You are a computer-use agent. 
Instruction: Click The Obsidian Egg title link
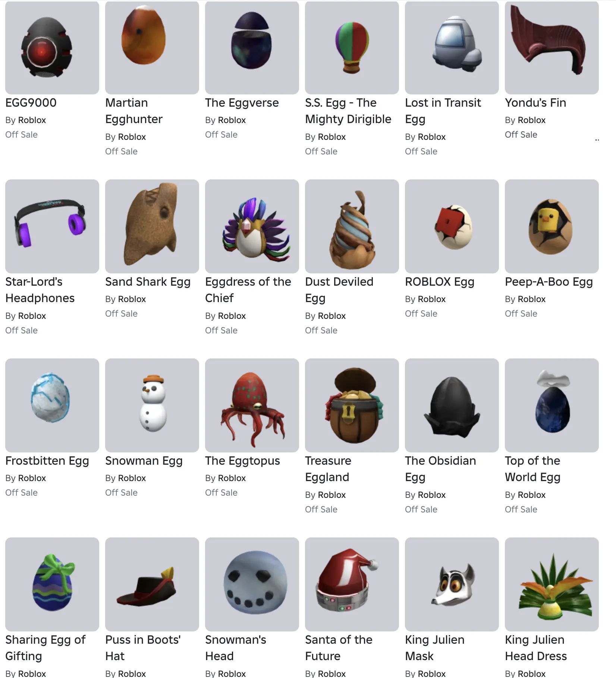click(x=440, y=469)
